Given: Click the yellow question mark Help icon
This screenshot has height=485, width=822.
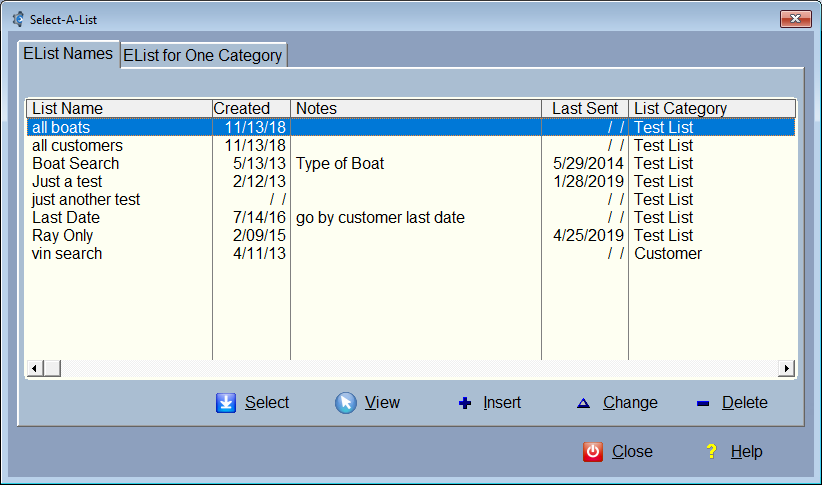Looking at the screenshot, I should (x=711, y=452).
